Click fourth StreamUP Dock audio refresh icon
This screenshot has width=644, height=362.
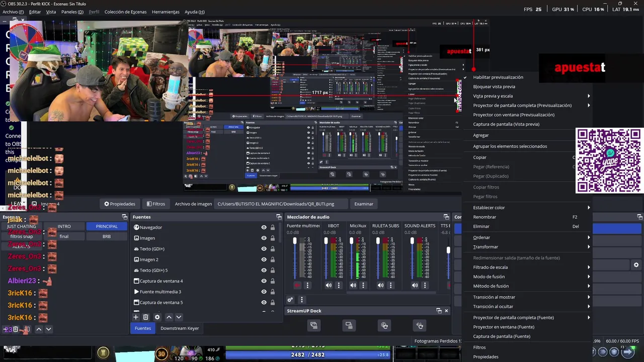420,325
